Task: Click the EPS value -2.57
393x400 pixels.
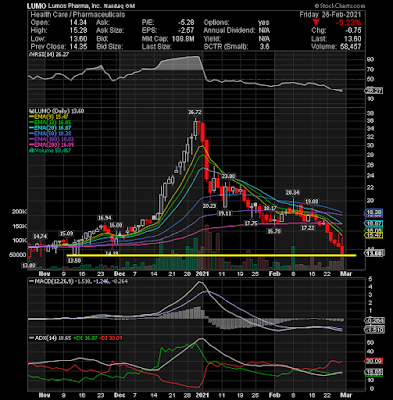Action: [x=186, y=31]
